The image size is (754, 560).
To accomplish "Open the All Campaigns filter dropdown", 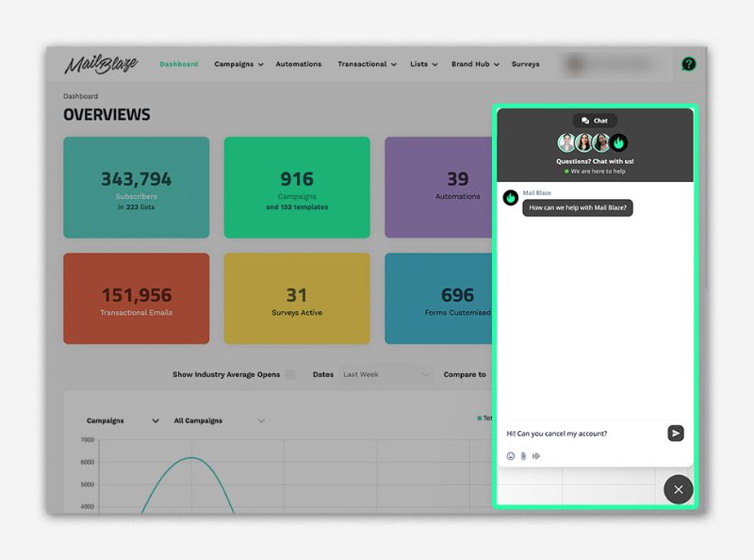I will [x=220, y=420].
